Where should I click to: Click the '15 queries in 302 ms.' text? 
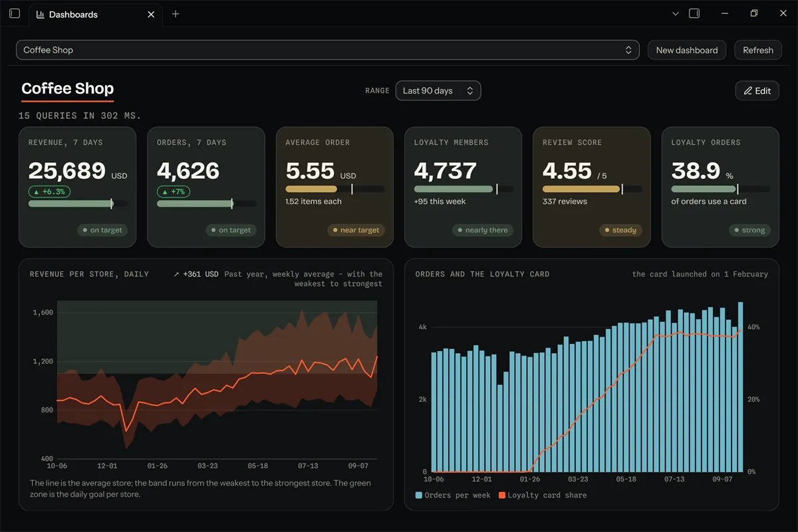[x=80, y=116]
